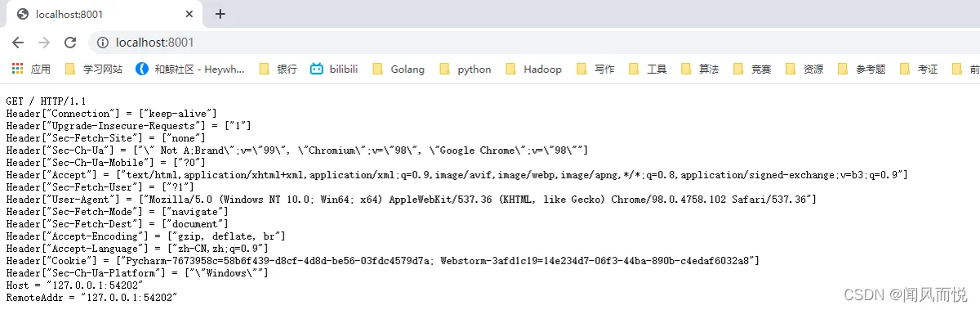Open a new tab with plus button
This screenshot has height=310, width=980.
click(220, 14)
